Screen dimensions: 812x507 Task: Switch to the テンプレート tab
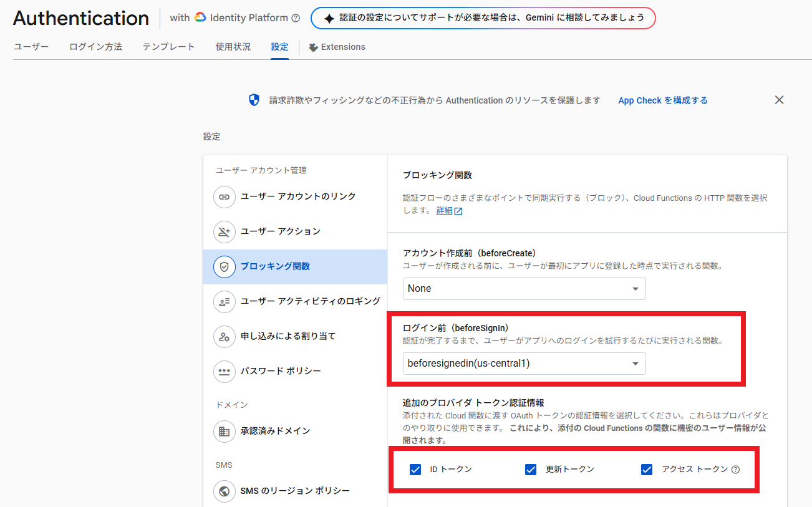168,47
